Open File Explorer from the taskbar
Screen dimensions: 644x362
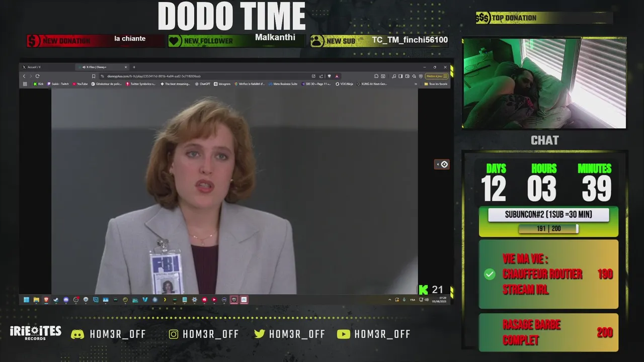(36, 300)
